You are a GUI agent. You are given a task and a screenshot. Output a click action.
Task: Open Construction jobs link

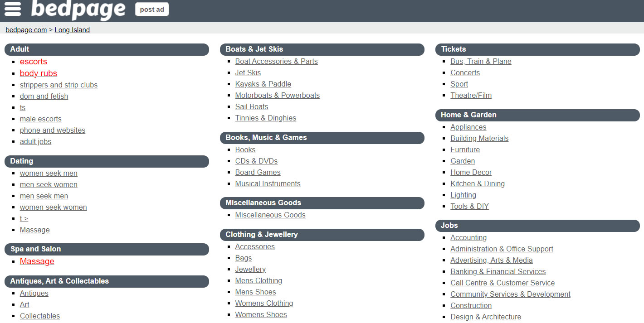pos(471,305)
